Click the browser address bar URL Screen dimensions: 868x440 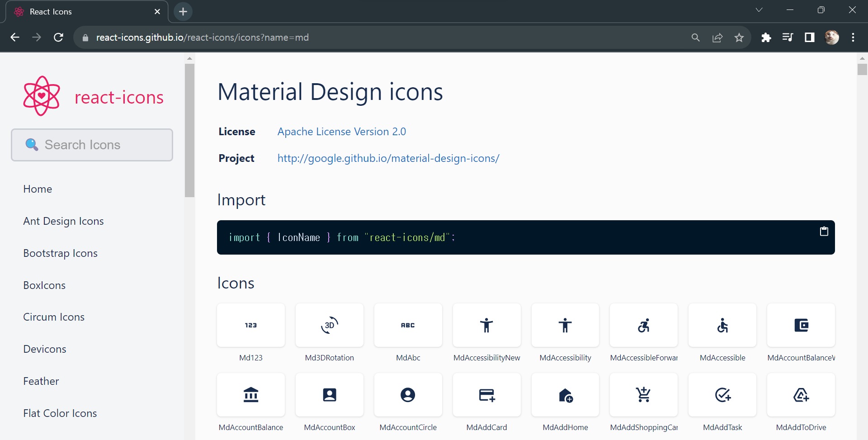tap(203, 38)
